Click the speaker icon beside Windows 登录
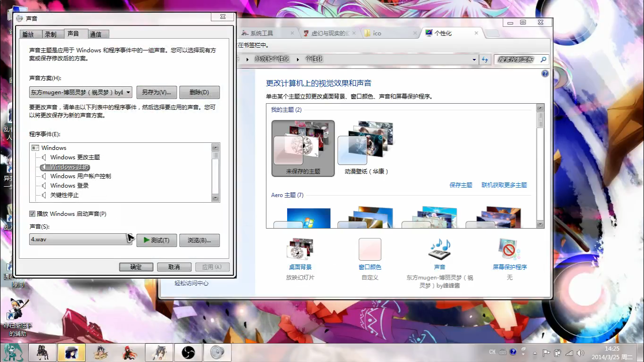 (44, 186)
